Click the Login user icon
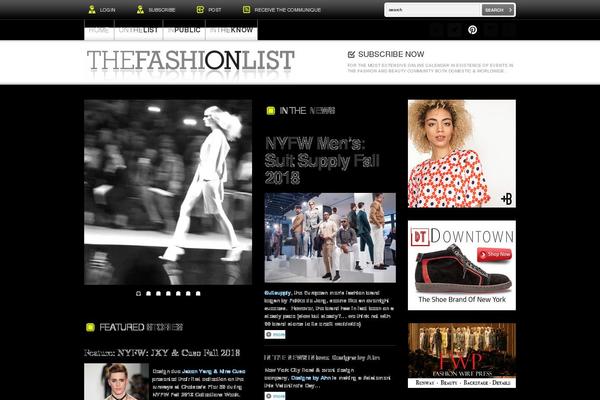The width and height of the screenshot is (600, 400). (x=92, y=10)
